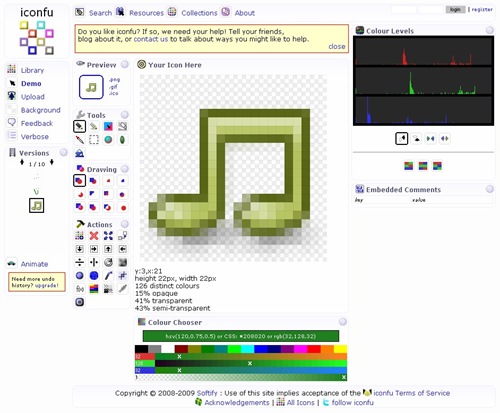
Task: Open the Resources menu item
Action: [x=146, y=13]
